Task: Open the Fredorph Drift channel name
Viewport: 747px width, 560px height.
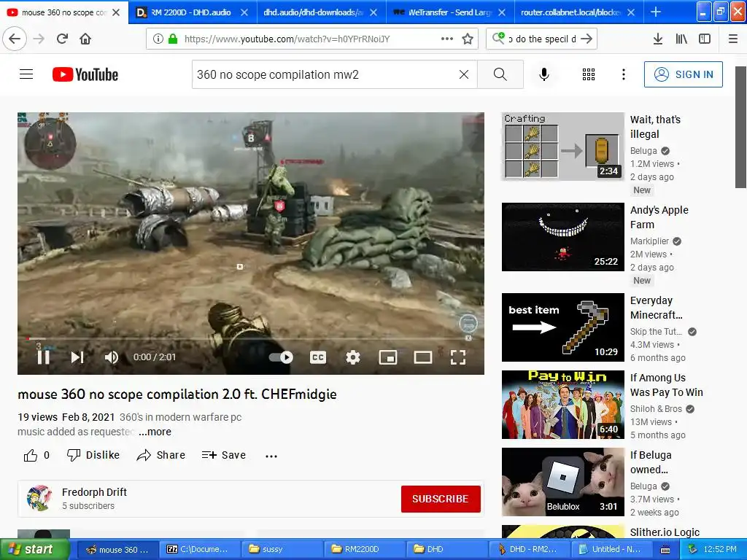Action: (x=94, y=492)
